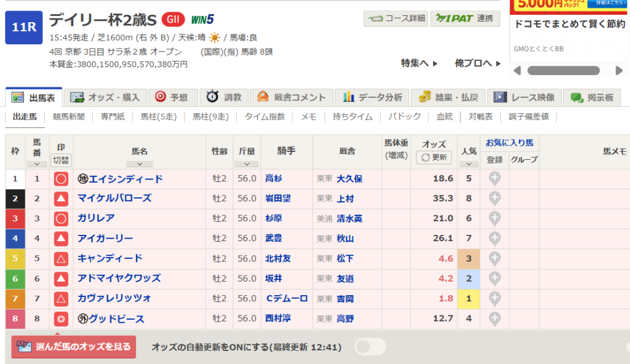The width and height of the screenshot is (630, 364).
Task: Open the 結果・払戻 tab
Action: coord(448,97)
